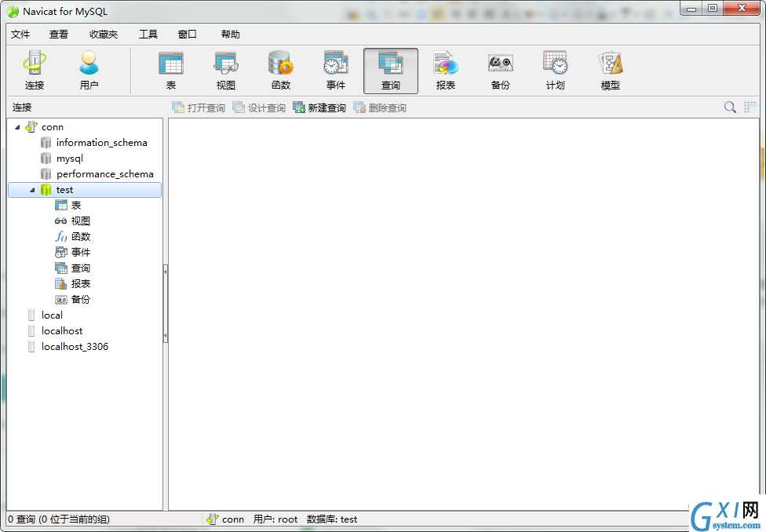Click the 事件 icon under test
The height and width of the screenshot is (532, 766).
click(x=61, y=252)
